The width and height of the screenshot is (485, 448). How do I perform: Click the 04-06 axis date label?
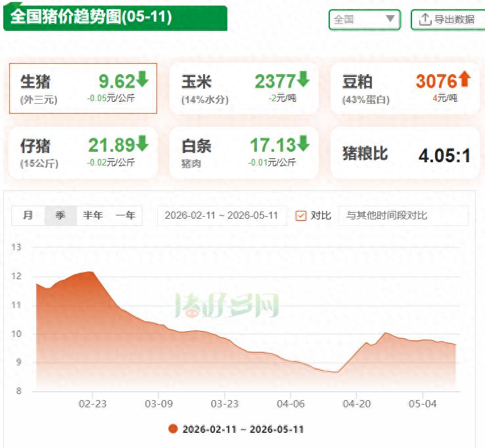point(290,404)
